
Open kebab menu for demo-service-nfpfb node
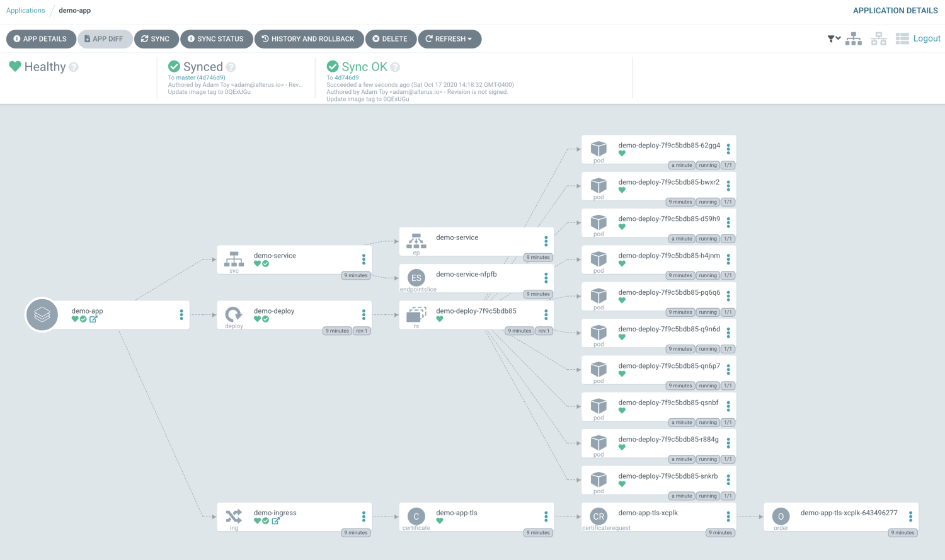[x=546, y=278]
